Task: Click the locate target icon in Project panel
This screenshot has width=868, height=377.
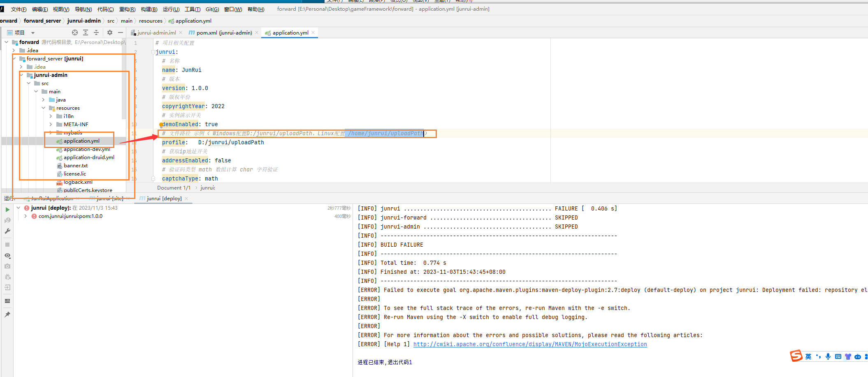Action: (75, 32)
